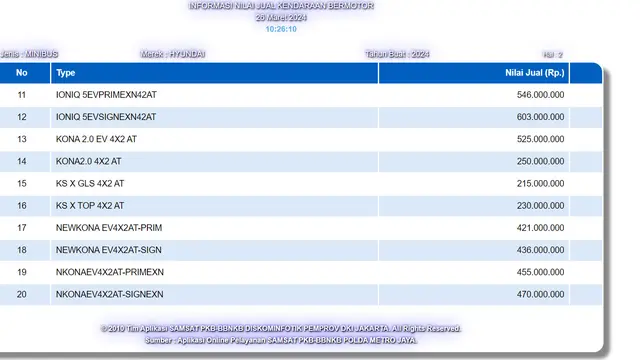
Task: Click row number 18
Action: point(22,250)
